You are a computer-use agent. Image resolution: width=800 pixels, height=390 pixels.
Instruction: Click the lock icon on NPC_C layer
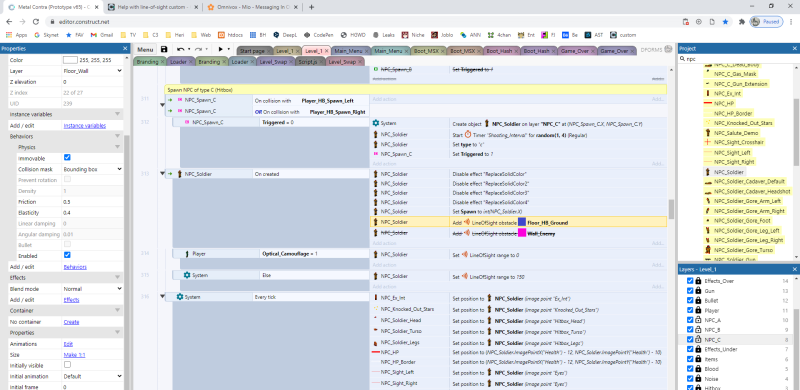pyautogui.click(x=698, y=339)
